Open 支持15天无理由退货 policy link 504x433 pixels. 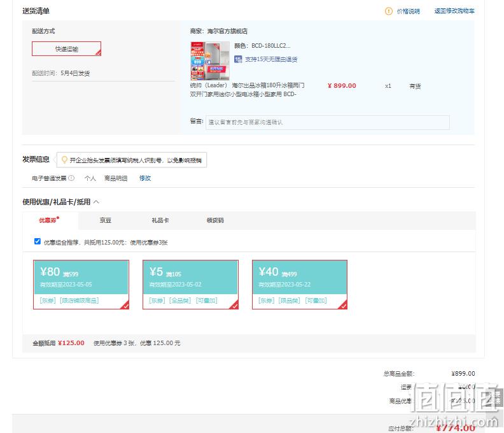pyautogui.click(x=271, y=59)
